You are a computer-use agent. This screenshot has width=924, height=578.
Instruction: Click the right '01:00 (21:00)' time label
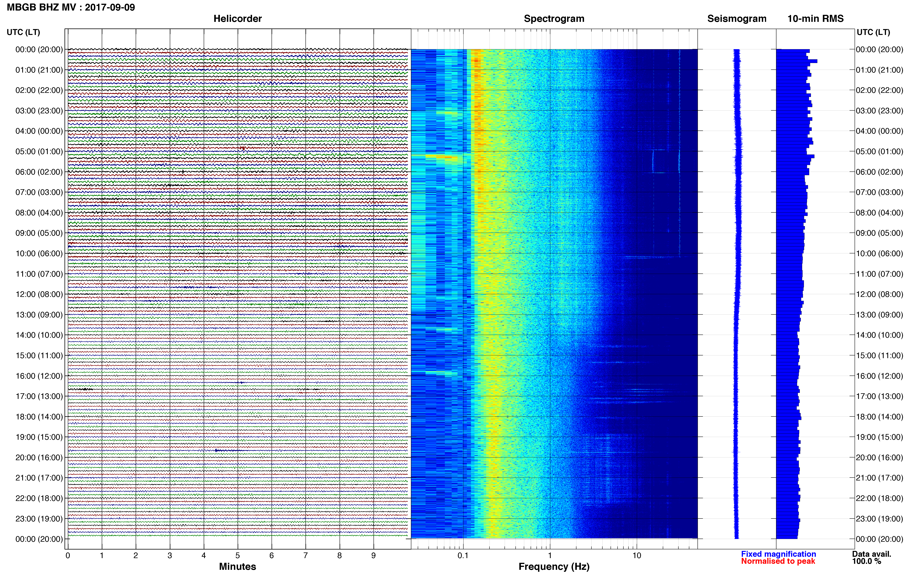coord(879,70)
